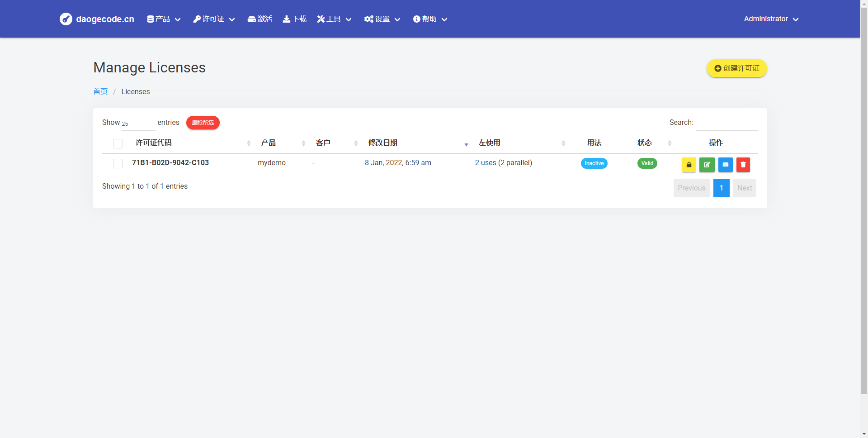The image size is (868, 438).
Task: Click license code 71B1-B02D-9042-C103
Action: coord(170,162)
